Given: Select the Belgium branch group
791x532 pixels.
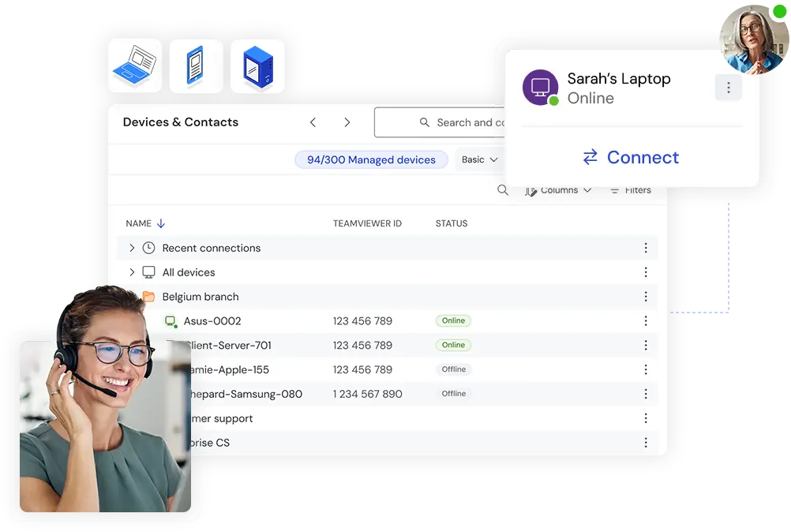Looking at the screenshot, I should (x=388, y=297).
